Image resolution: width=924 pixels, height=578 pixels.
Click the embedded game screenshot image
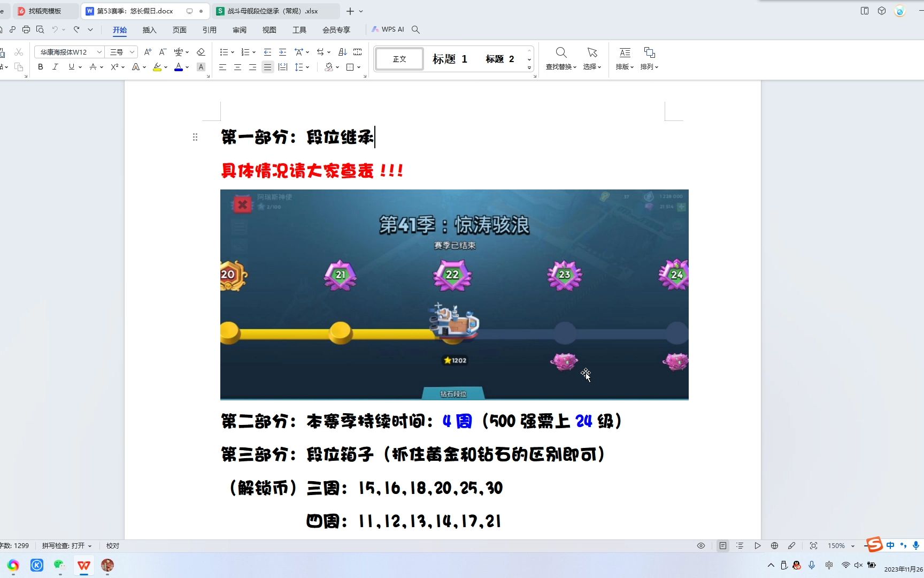[x=454, y=294]
